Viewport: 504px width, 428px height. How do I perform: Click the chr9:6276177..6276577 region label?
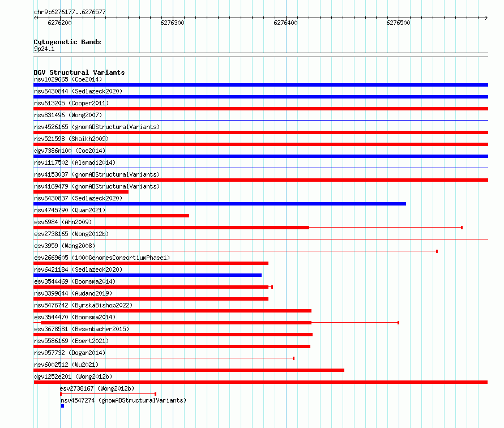(70, 12)
